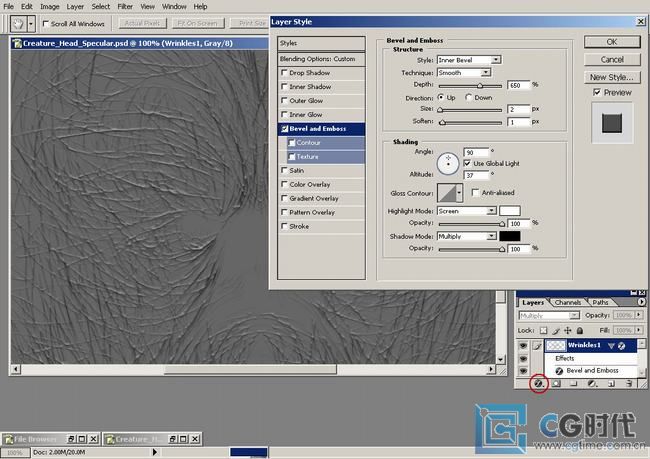This screenshot has width=650, height=459.
Task: Open the Hand tool preset picker arrow
Action: click(31, 24)
